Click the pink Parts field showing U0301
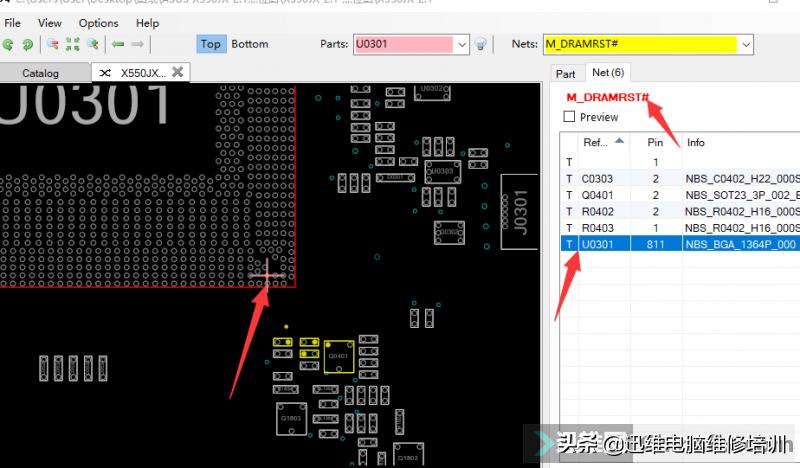Image resolution: width=800 pixels, height=468 pixels. 403,44
